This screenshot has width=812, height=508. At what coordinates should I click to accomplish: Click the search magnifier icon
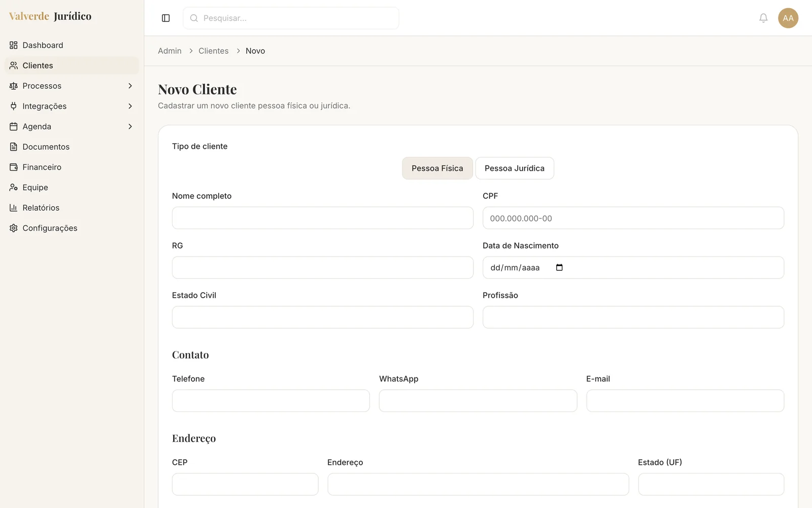(x=194, y=18)
